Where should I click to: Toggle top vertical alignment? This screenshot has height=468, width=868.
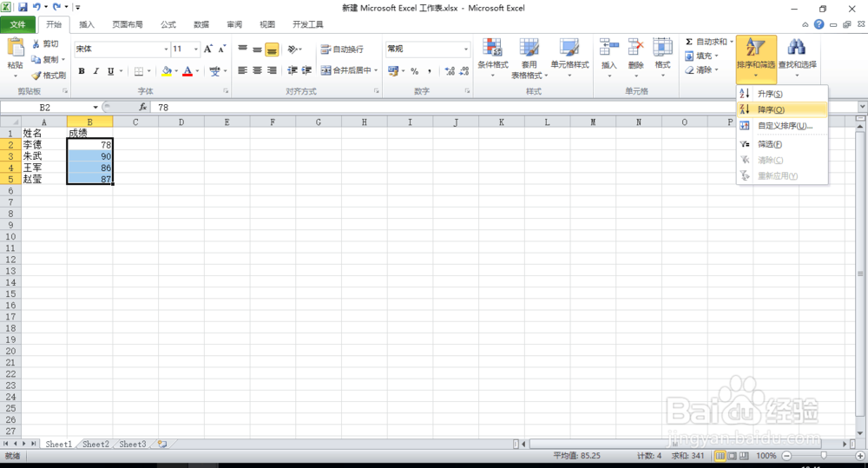[242, 49]
